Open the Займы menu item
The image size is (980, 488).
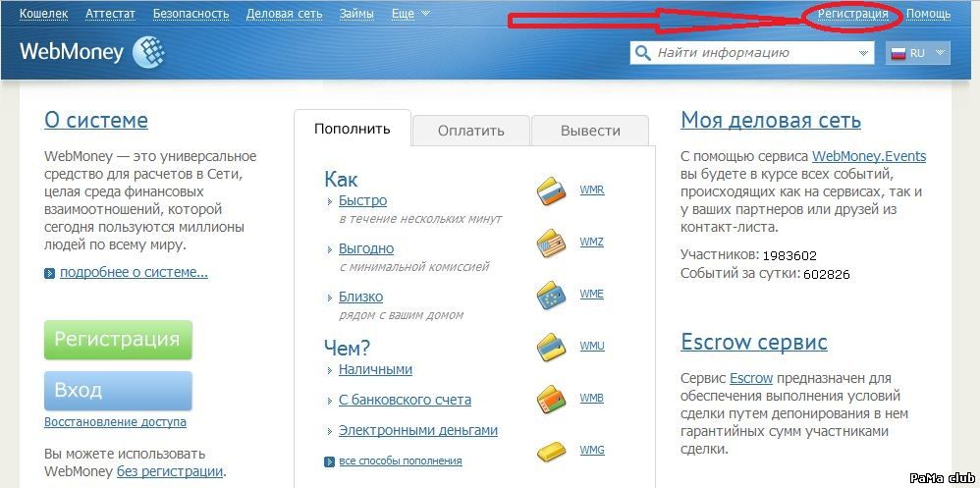click(356, 13)
